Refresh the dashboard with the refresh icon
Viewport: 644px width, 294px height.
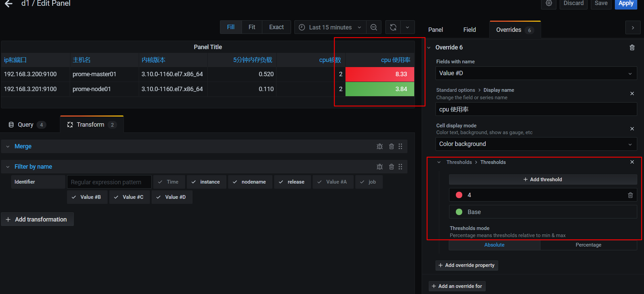tap(393, 27)
